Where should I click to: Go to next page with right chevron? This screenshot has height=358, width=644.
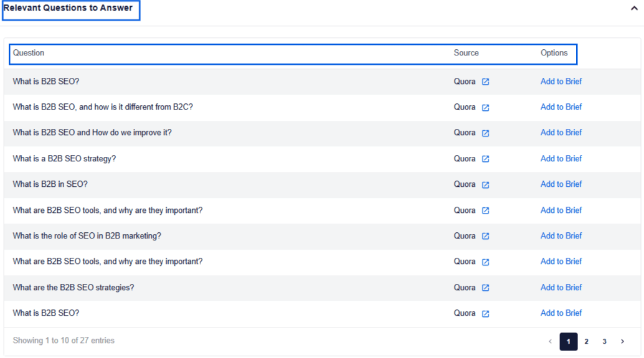[x=623, y=342]
